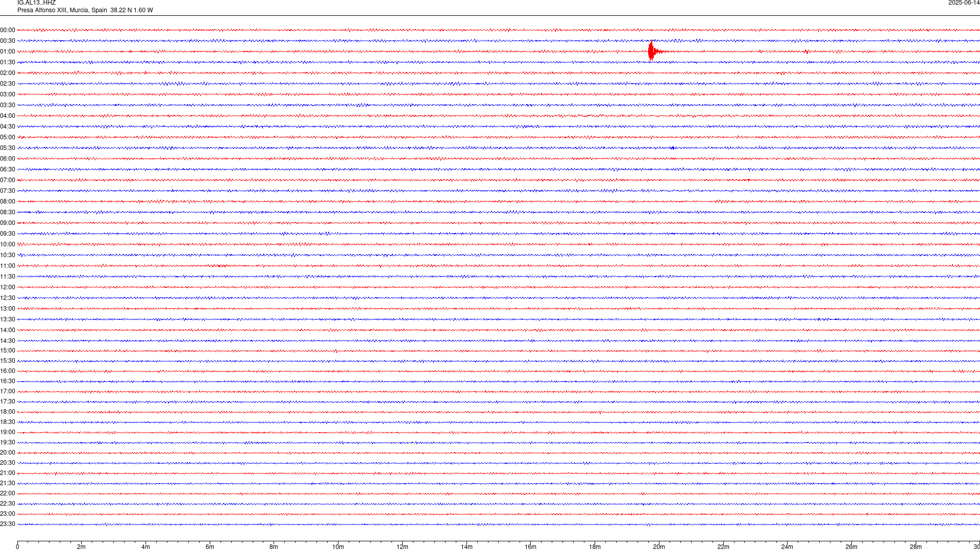Screen dimensions: 980x551
Task: Select the 15:00 trace time label
Action: pyautogui.click(x=8, y=350)
